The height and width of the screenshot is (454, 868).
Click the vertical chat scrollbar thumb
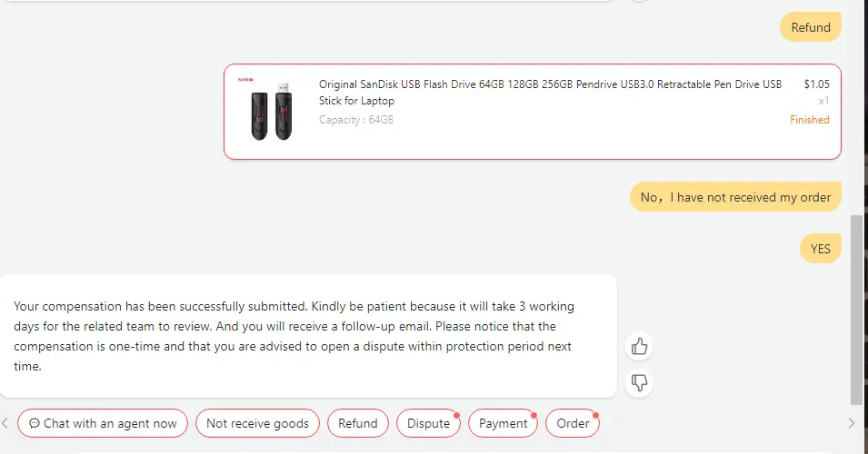856,310
